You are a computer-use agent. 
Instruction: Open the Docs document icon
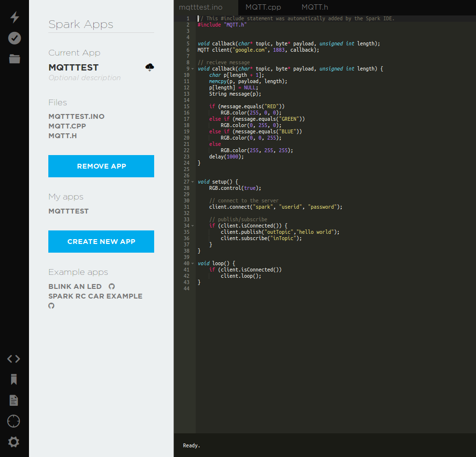point(14,400)
